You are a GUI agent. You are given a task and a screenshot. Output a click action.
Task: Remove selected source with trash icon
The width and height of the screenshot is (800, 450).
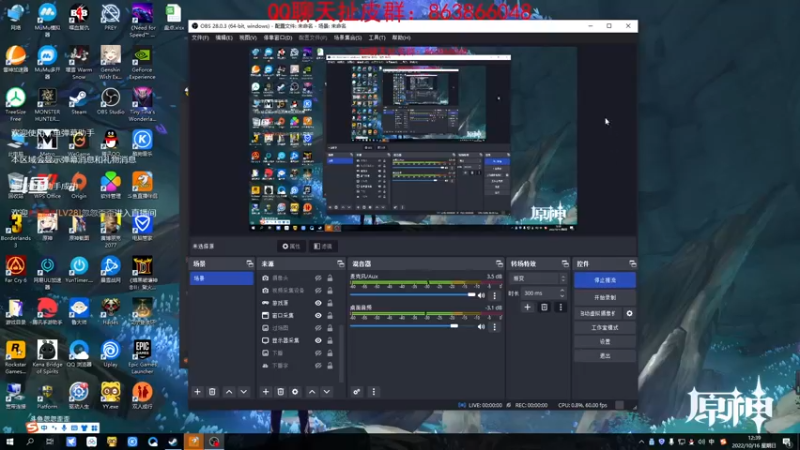point(281,392)
